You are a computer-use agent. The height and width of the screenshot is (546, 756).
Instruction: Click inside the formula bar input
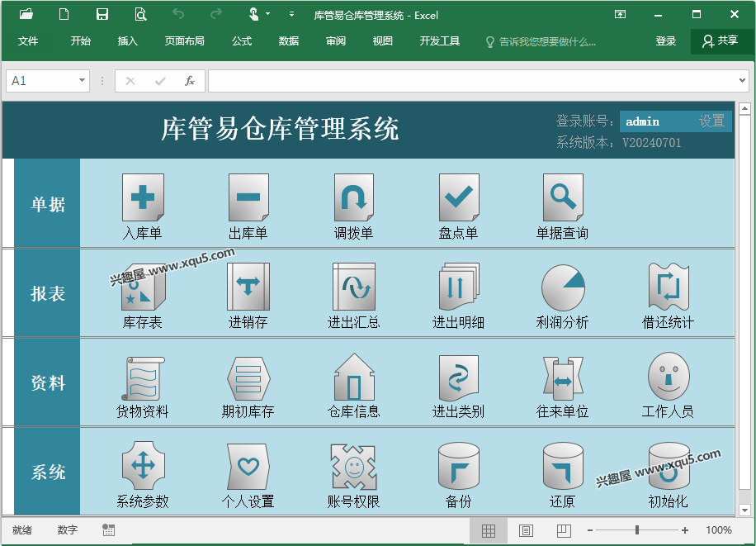[x=472, y=81]
